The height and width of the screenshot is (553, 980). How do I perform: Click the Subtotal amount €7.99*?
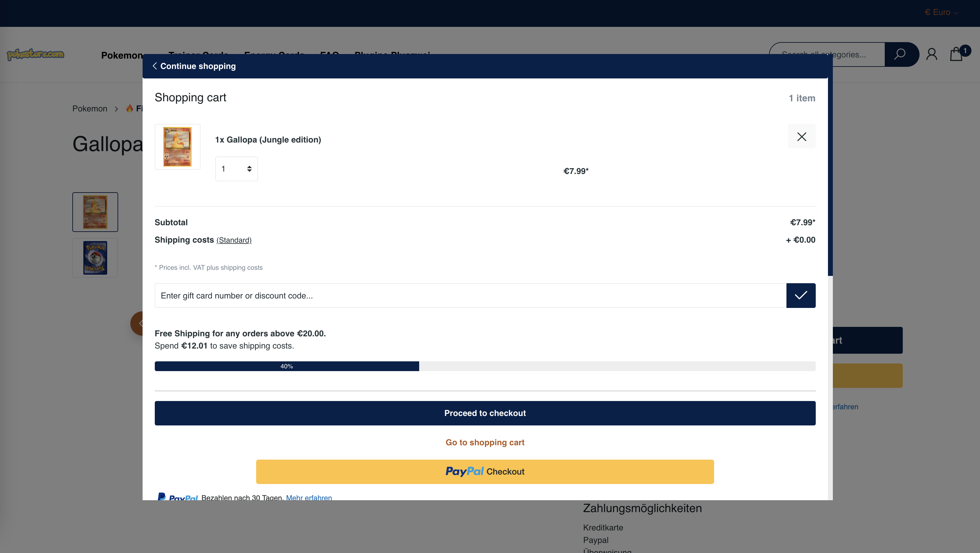click(802, 222)
